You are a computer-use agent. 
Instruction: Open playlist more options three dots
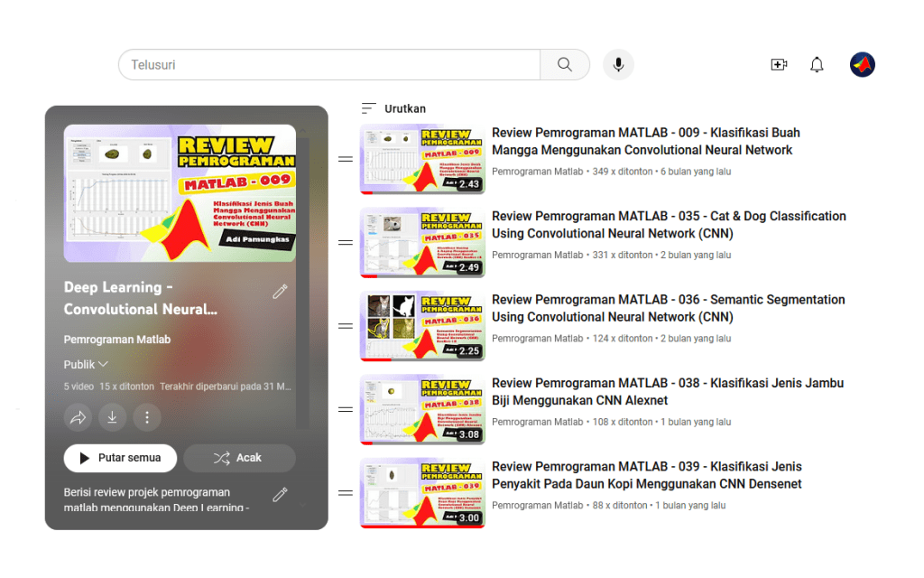[146, 417]
